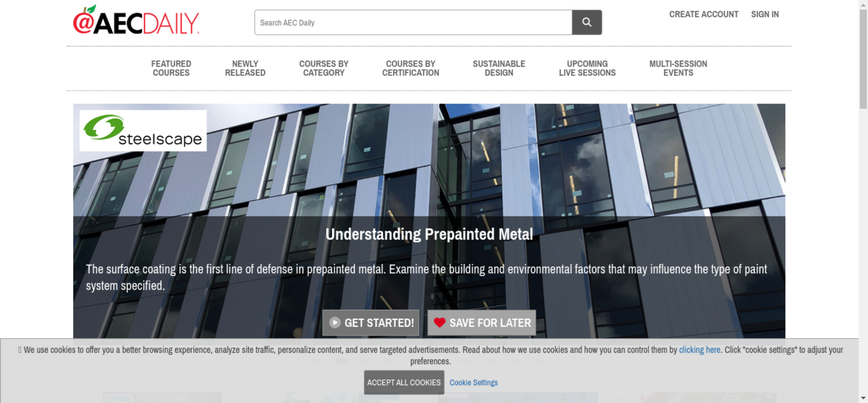Go to Newly Released courses
This screenshot has width=868, height=403.
click(245, 69)
